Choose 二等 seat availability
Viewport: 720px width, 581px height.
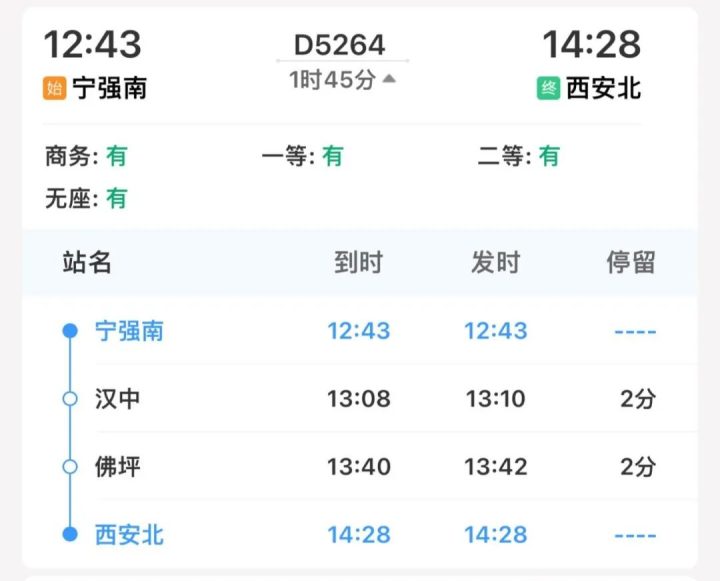518,156
